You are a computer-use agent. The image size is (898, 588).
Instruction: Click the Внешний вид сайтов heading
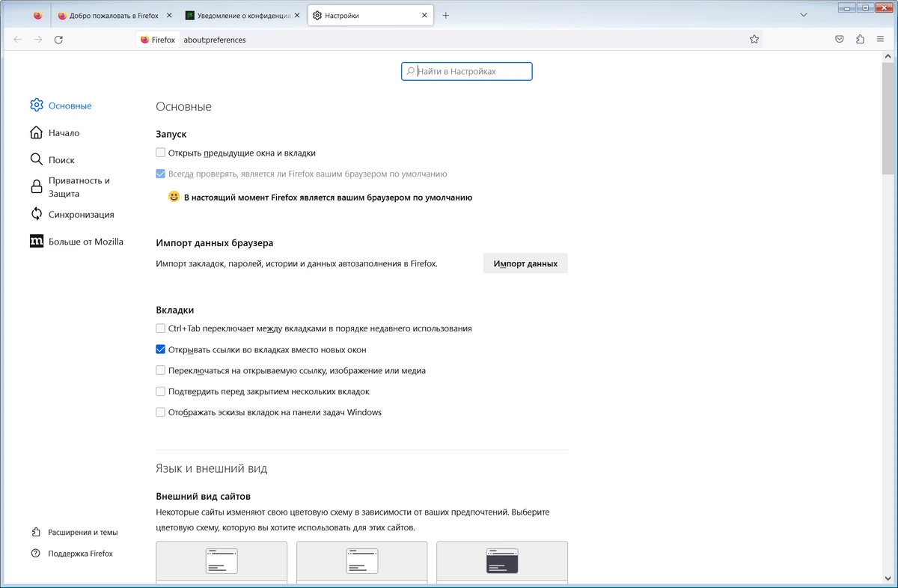pyautogui.click(x=203, y=496)
